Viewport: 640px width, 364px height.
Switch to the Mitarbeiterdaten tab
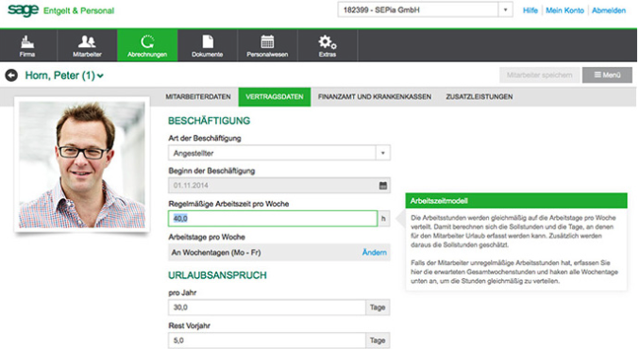pos(198,96)
